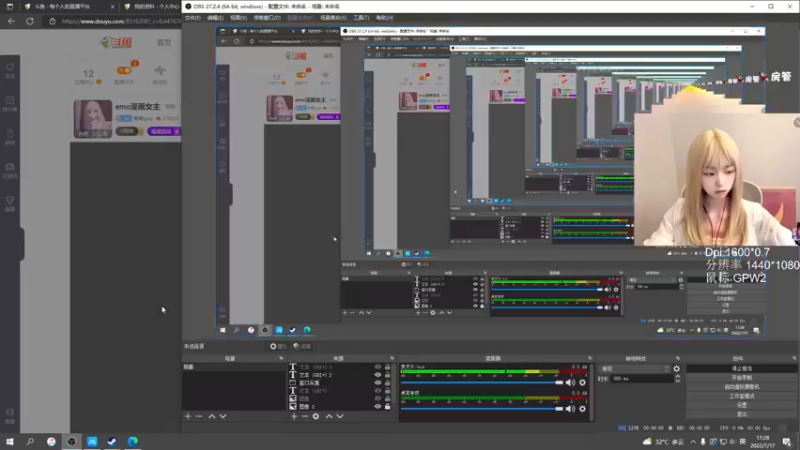The height and width of the screenshot is (450, 800).
Task: Click 开始录制 in the controls panel
Action: tap(741, 378)
